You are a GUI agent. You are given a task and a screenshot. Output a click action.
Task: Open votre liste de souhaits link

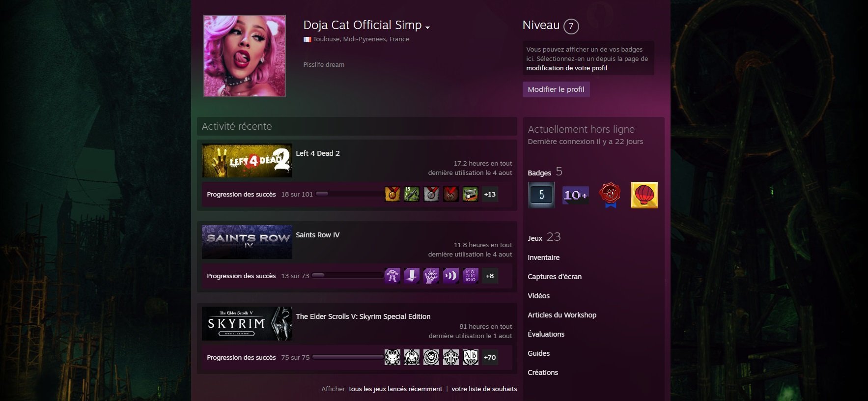click(484, 389)
